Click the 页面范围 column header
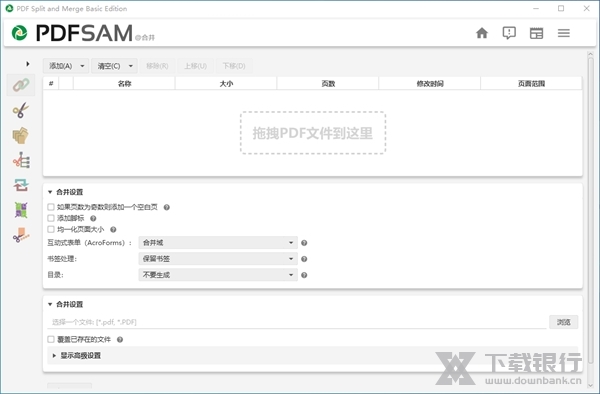Image resolution: width=600 pixels, height=394 pixels. [x=531, y=83]
